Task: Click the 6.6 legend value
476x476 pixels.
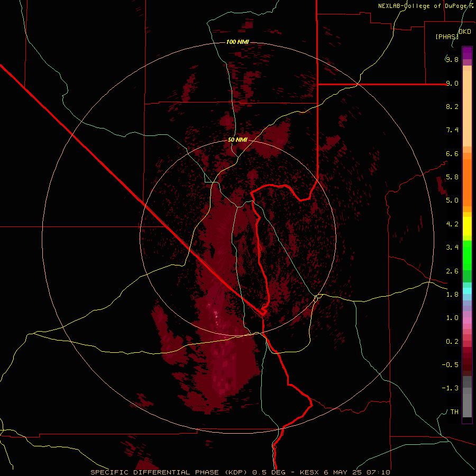Action: tap(452, 153)
